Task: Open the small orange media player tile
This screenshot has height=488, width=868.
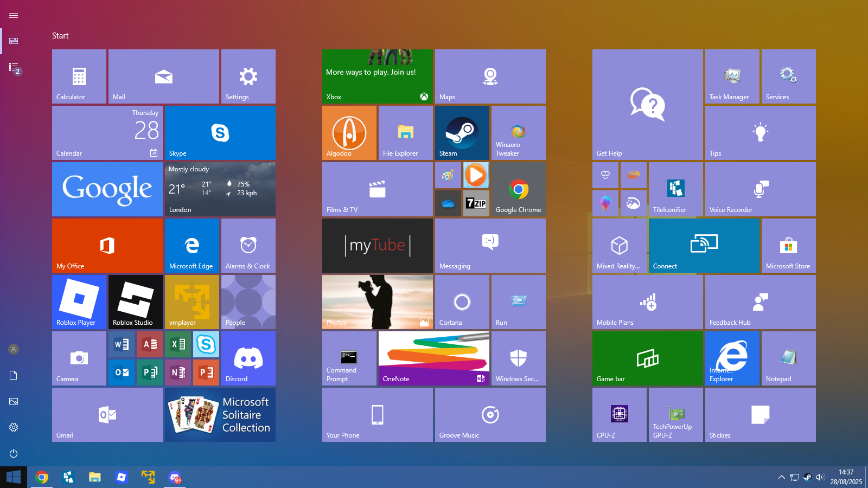Action: [x=476, y=175]
